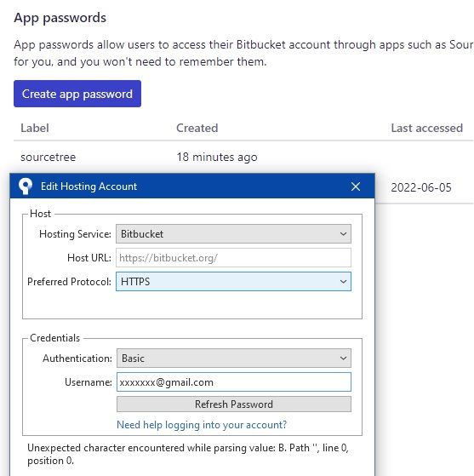Click the parsing error message text
Screen dimensions: 474x476
point(188,454)
